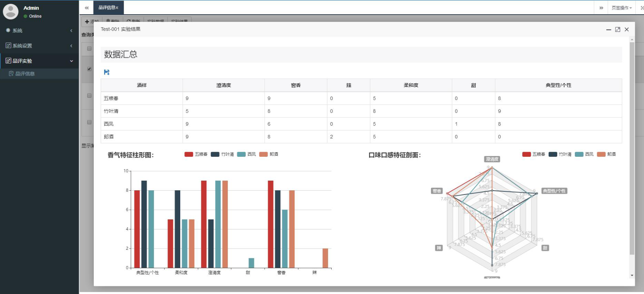Maximize the Test-001 实验结果 dialog
Image resolution: width=644 pixels, height=294 pixels.
(617, 30)
